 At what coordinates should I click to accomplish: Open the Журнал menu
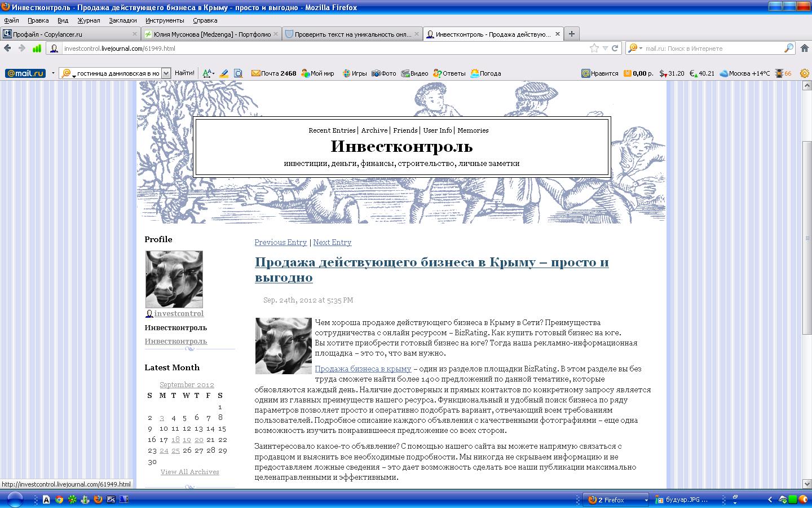click(89, 20)
